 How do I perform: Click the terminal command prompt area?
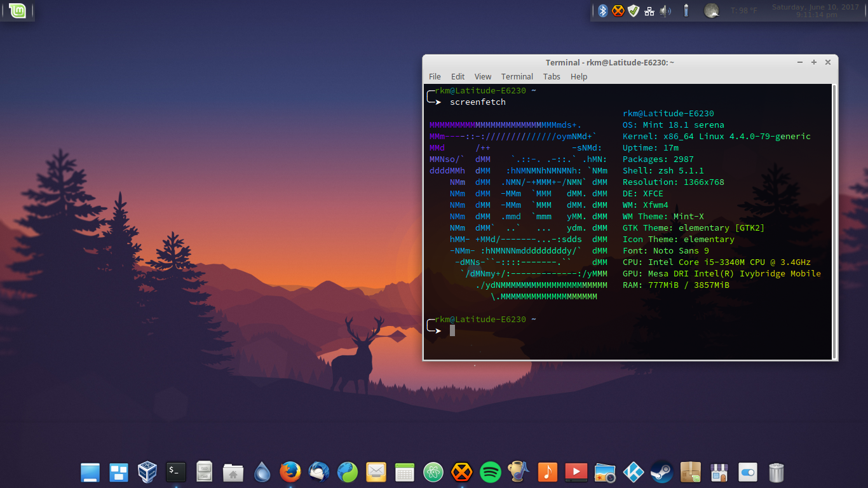pos(628,330)
